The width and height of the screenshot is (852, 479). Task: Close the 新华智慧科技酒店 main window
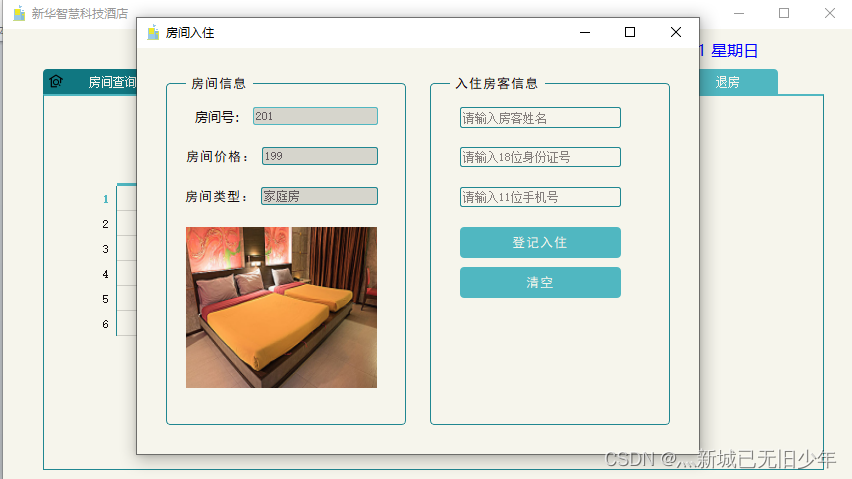(830, 13)
